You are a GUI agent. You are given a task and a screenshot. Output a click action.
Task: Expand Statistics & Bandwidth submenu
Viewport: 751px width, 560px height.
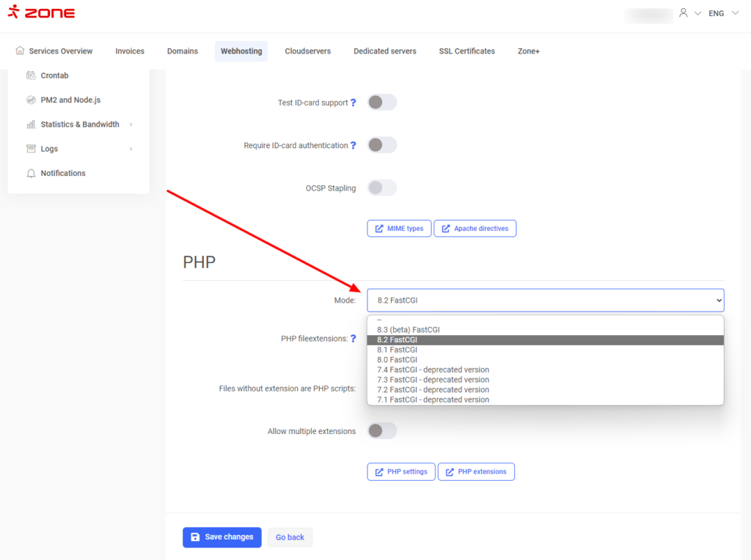pos(131,125)
